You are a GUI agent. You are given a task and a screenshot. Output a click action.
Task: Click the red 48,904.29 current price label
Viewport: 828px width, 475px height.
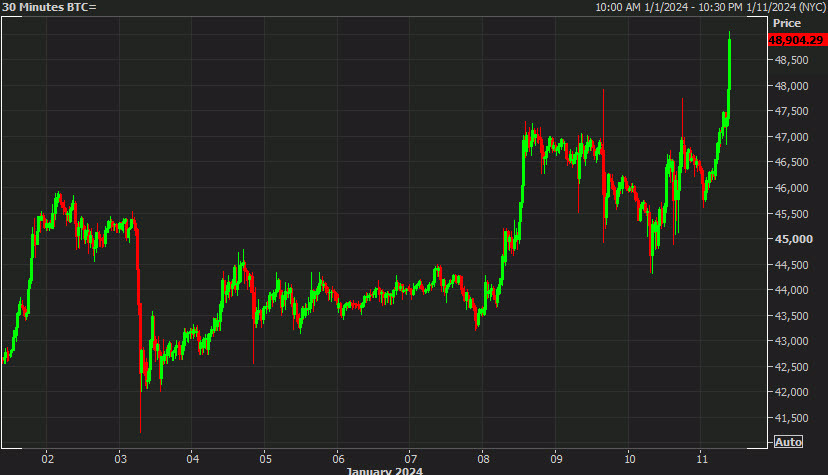[796, 40]
